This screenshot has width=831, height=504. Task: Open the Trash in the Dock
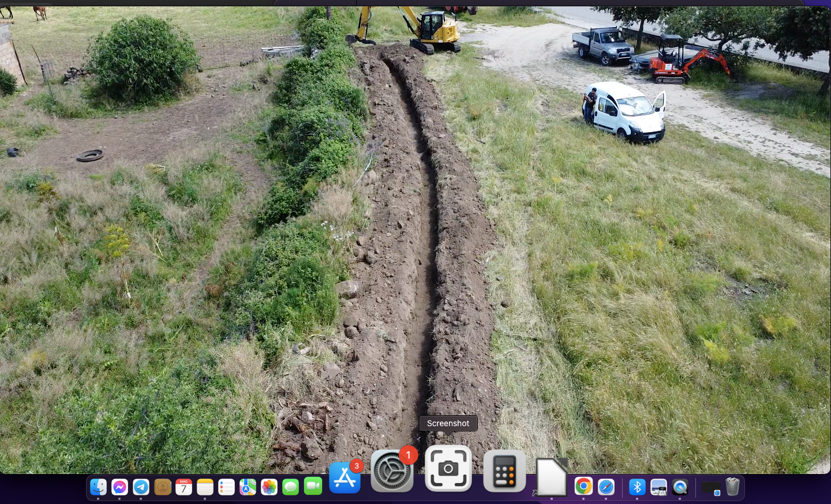(732, 487)
